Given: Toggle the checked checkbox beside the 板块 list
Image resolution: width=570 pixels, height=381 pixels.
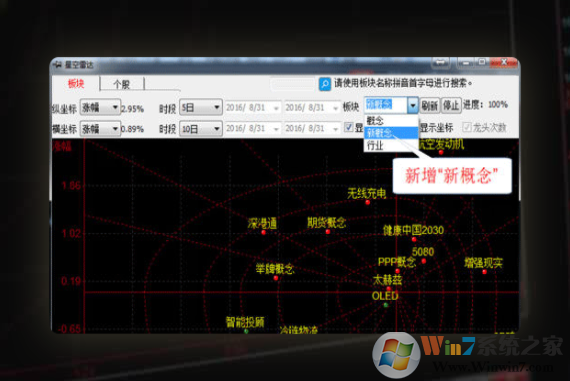Looking at the screenshot, I should coord(349,127).
